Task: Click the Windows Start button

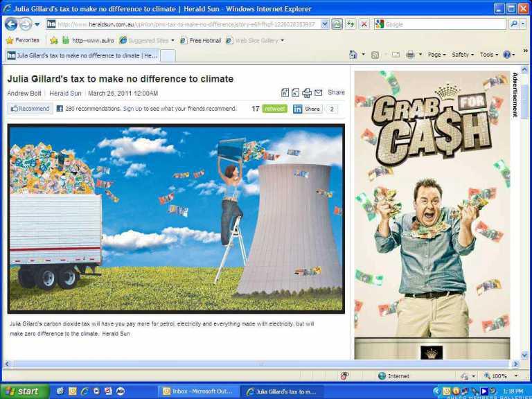Action: (x=24, y=391)
